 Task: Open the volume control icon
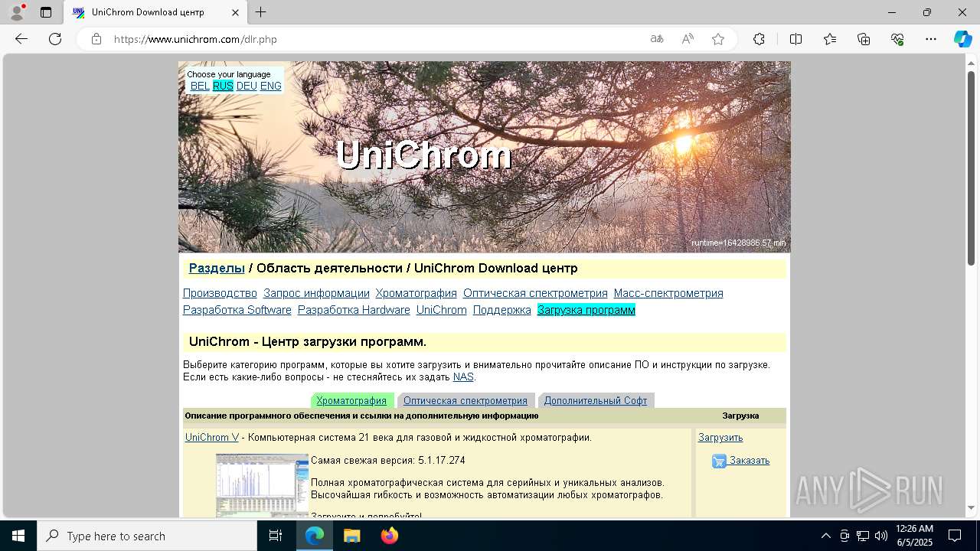pos(881,536)
